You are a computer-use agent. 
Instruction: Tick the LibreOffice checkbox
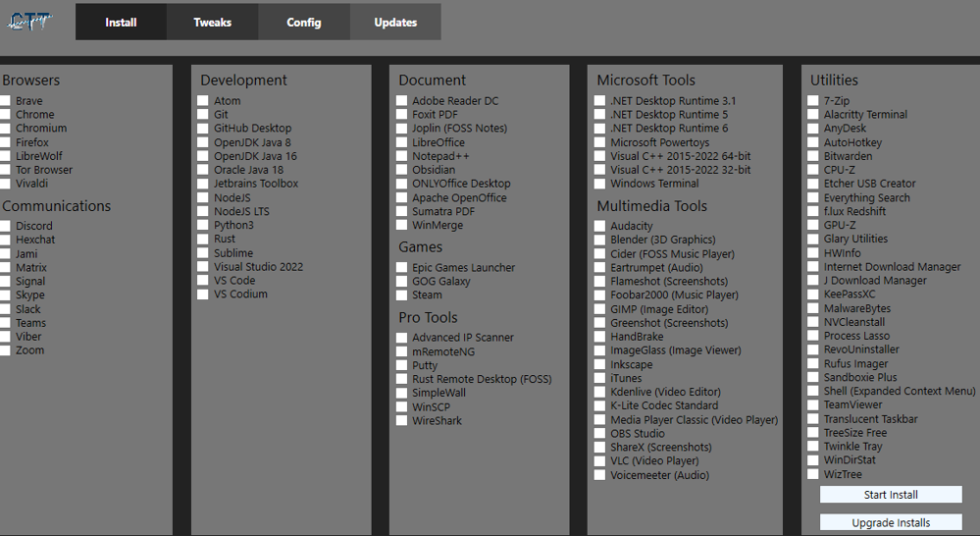pyautogui.click(x=402, y=142)
